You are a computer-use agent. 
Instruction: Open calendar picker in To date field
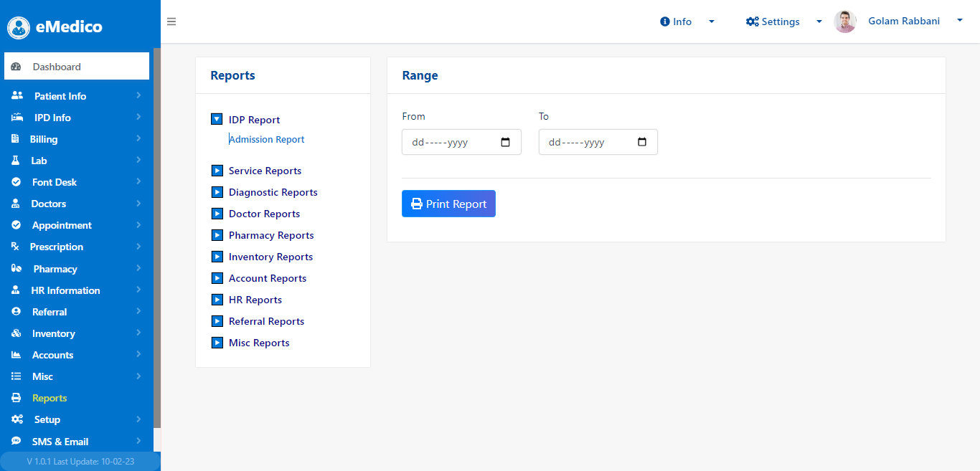click(642, 142)
